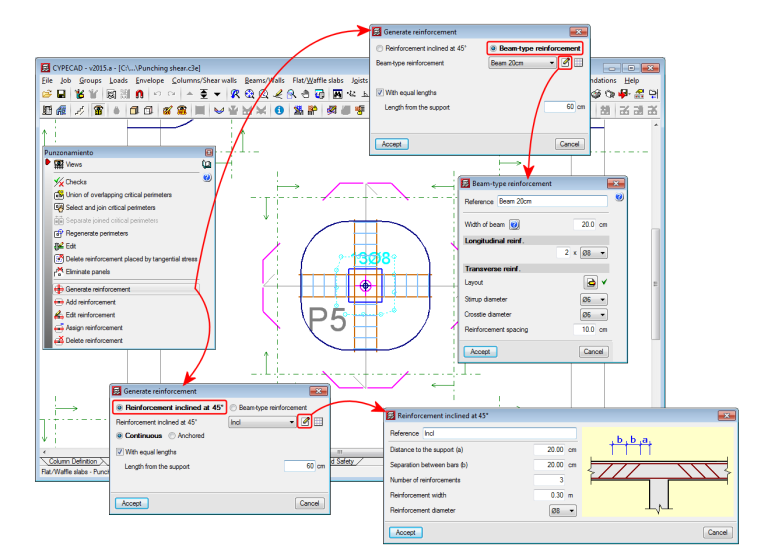
Task: Click the edit pencil icon beside Incl dropdown
Action: coord(305,421)
